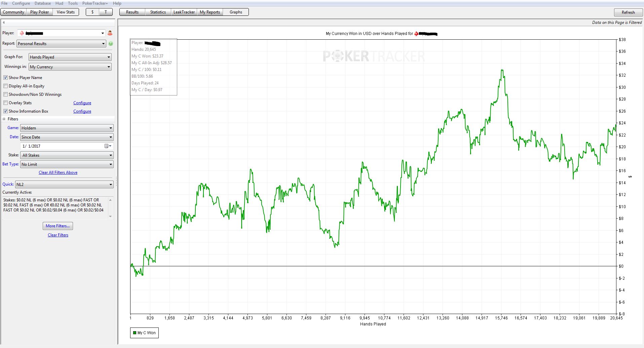The width and height of the screenshot is (644, 348).
Task: Switch to the Results tab
Action: (x=132, y=12)
